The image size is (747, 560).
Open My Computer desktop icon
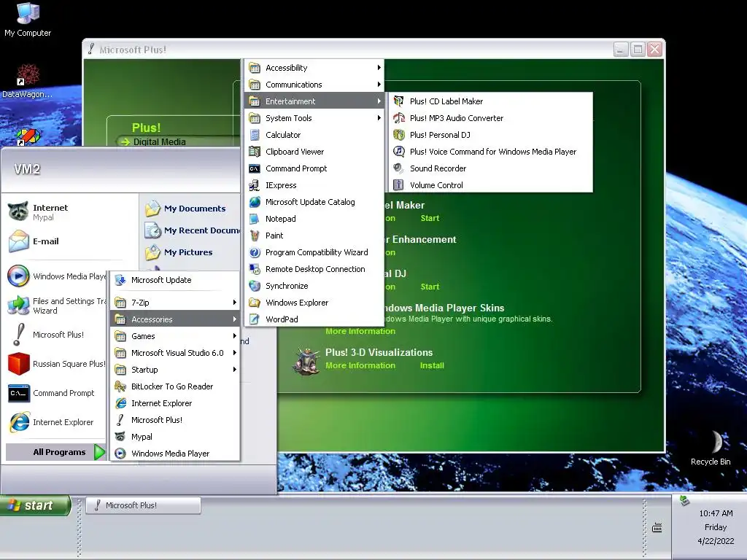click(28, 20)
